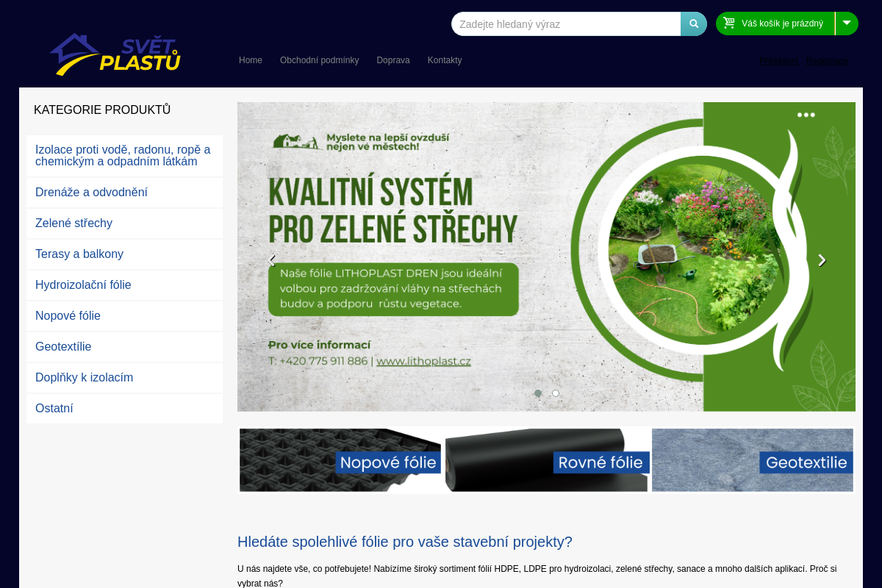Click the Registrace link
The width and height of the screenshot is (882, 588).
click(826, 61)
